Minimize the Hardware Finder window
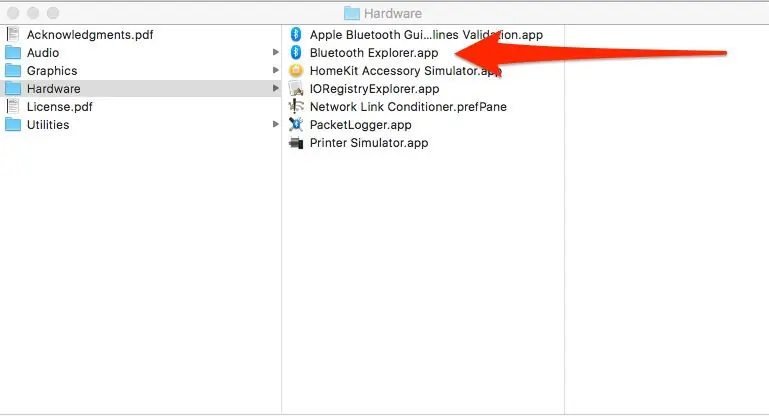Image resolution: width=769 pixels, height=417 pixels. click(33, 13)
